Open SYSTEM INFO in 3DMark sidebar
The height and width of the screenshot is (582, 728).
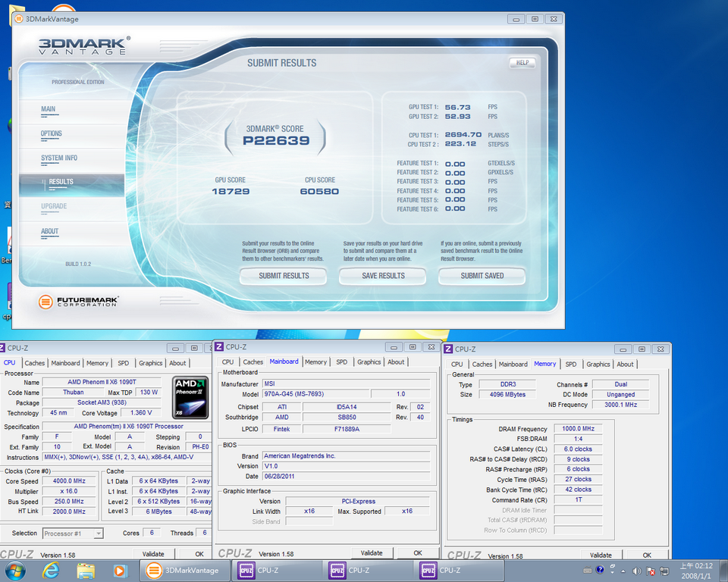point(59,158)
